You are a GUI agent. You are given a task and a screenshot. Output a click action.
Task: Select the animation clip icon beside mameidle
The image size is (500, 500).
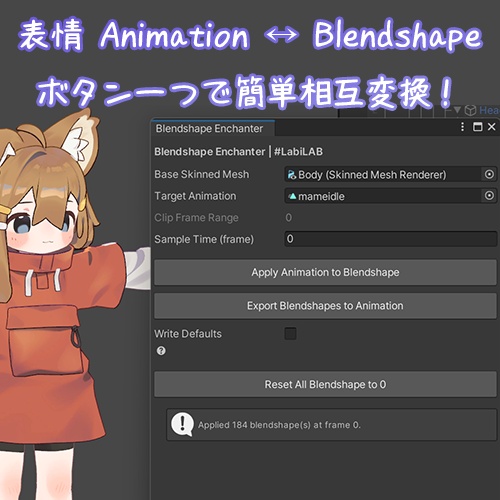[292, 196]
